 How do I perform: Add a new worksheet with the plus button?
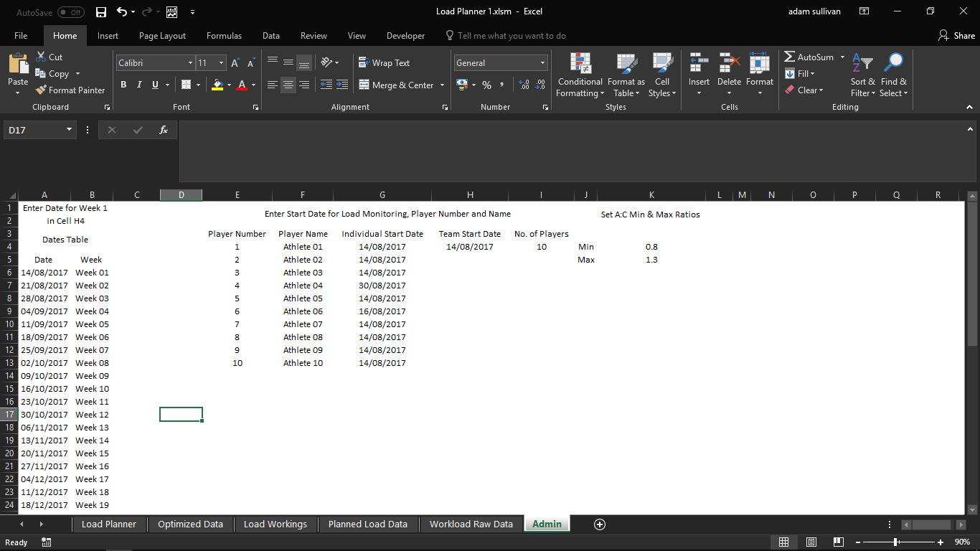[x=599, y=524]
